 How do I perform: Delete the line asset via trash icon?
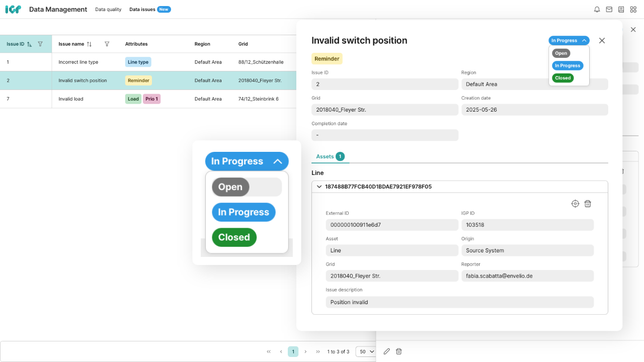tap(588, 204)
